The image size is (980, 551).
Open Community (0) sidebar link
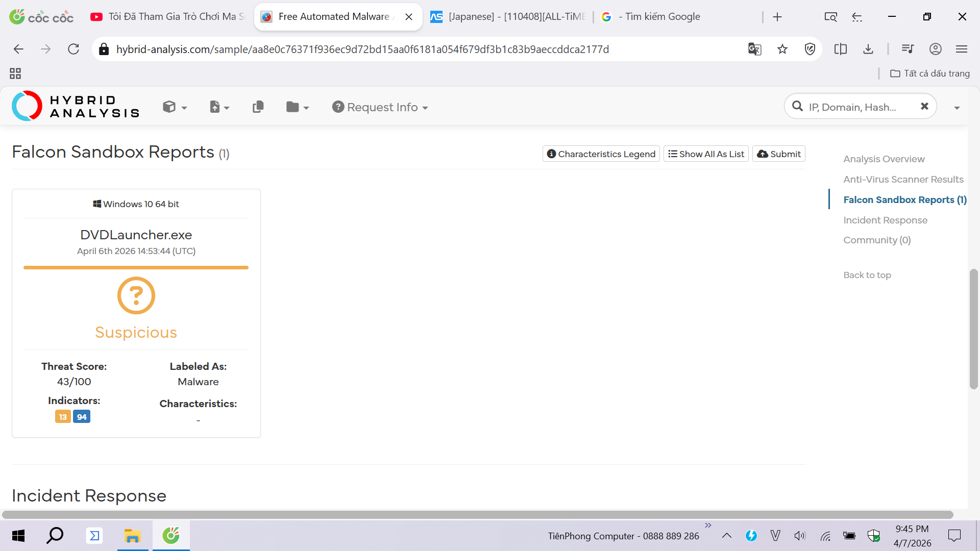[877, 240]
